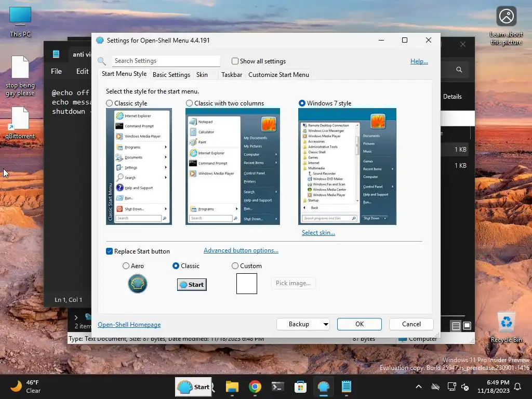Open the Backup dropdown arrow

(x=326, y=324)
